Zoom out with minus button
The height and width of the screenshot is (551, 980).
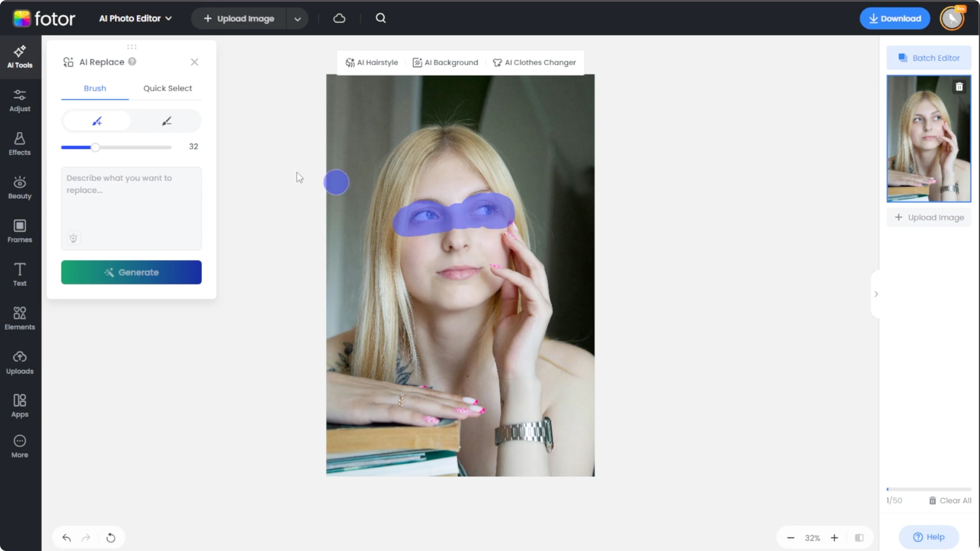[x=791, y=538]
